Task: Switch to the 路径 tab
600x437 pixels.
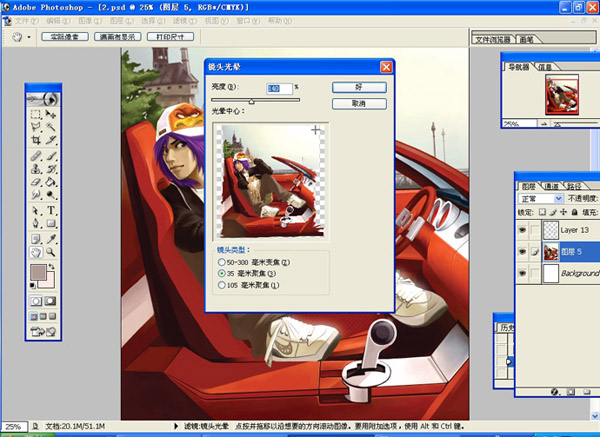Action: (x=574, y=186)
